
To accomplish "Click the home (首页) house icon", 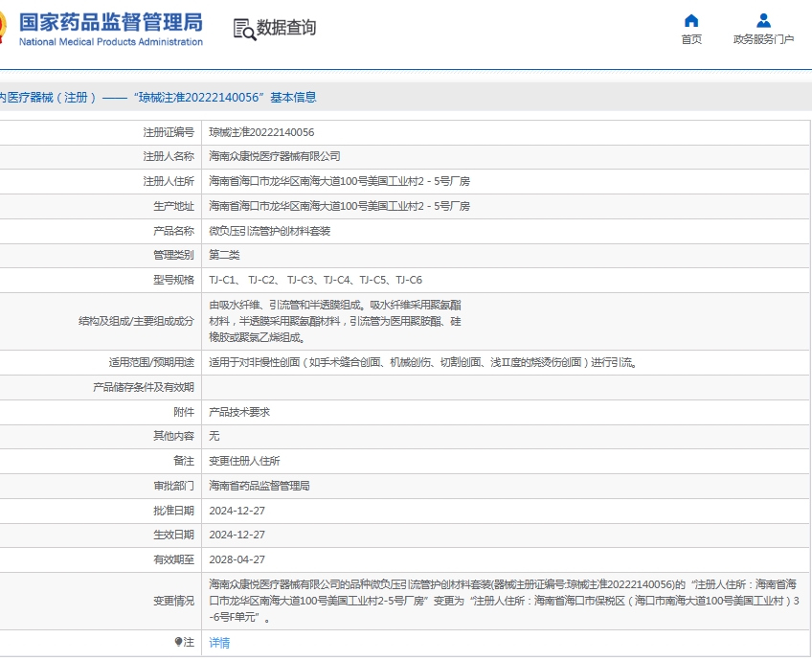I will point(691,21).
